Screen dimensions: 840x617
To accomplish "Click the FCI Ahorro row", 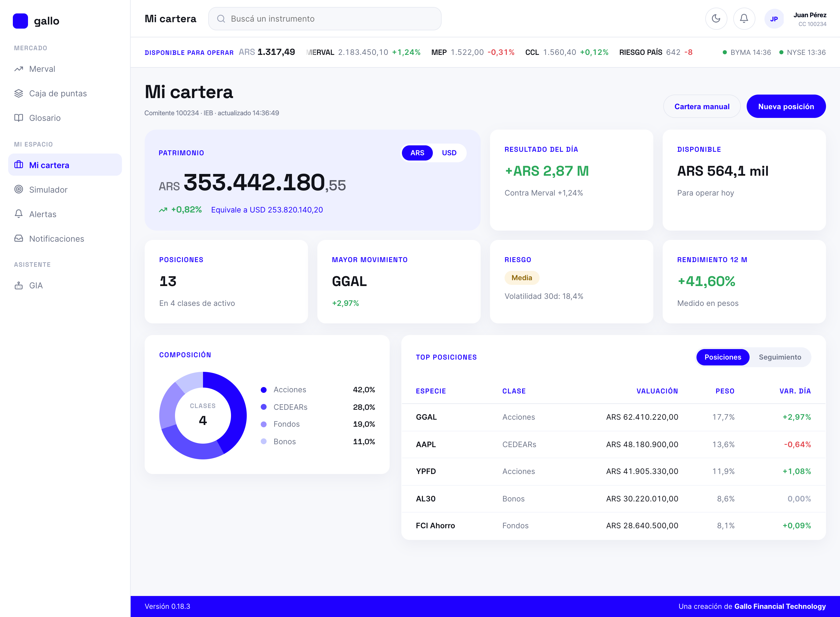I will pyautogui.click(x=613, y=526).
